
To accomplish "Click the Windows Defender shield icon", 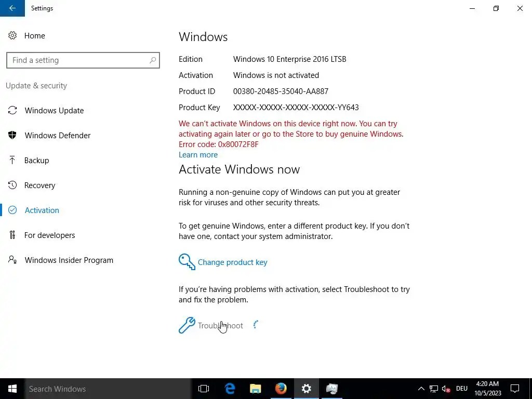I will pyautogui.click(x=12, y=135).
